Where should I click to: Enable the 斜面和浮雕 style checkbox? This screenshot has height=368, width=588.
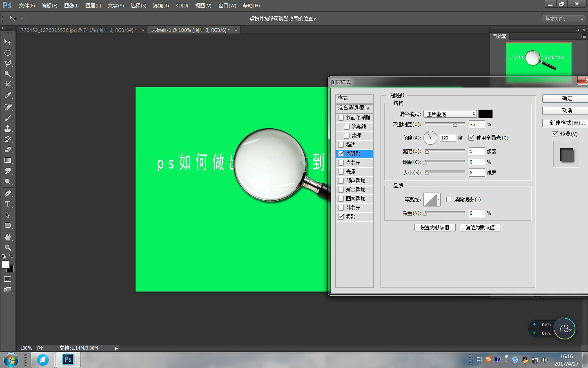[341, 118]
